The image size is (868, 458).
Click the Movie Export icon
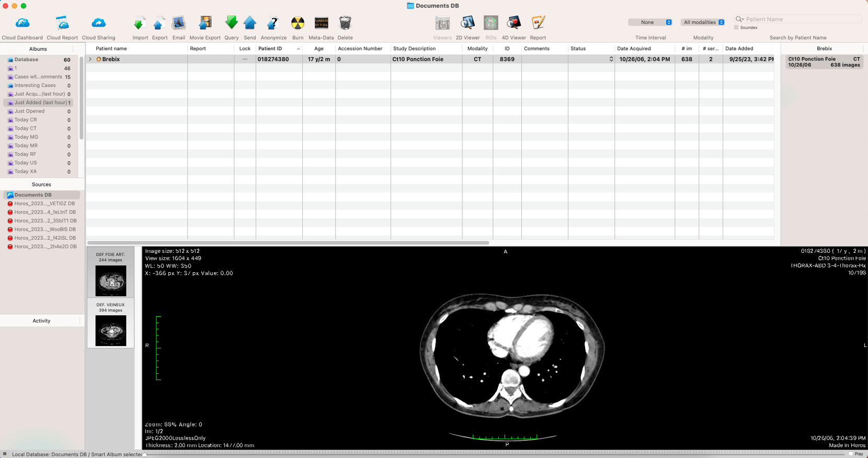[205, 24]
